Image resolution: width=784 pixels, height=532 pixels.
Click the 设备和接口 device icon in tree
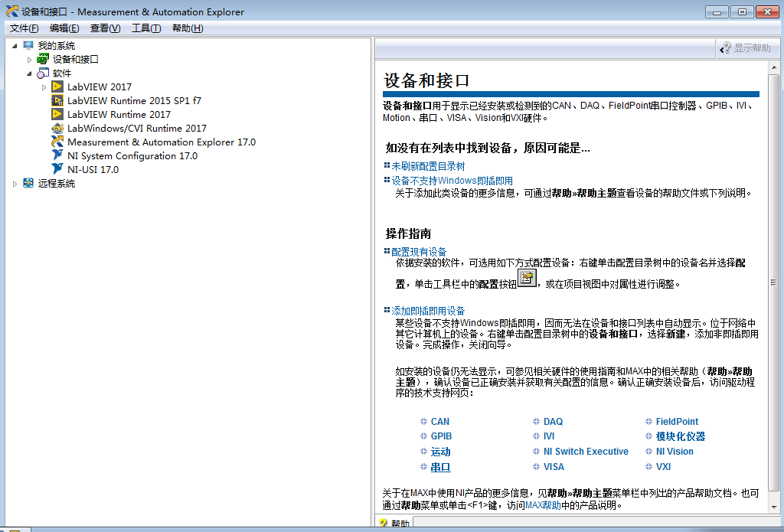coord(43,59)
